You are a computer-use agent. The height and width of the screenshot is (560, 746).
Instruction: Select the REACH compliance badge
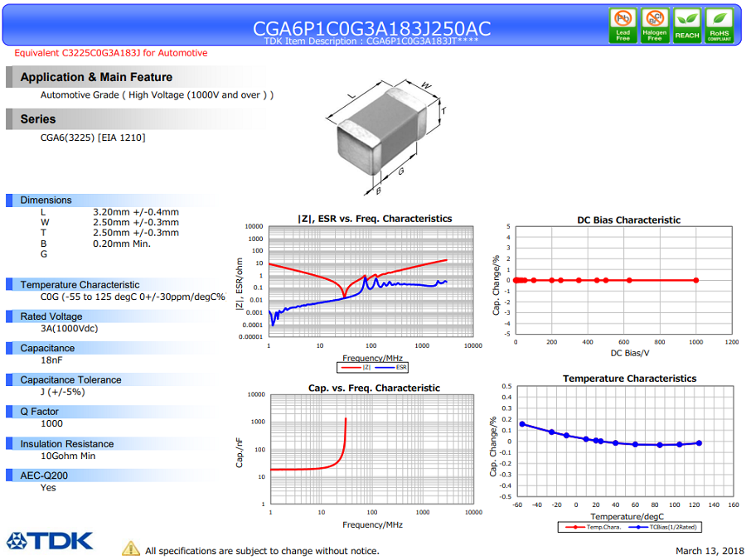[687, 26]
